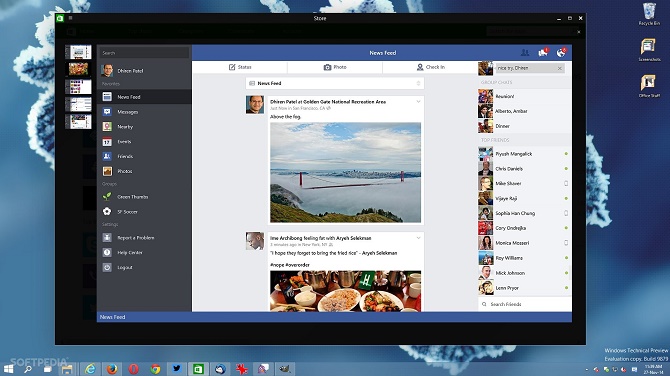The width and height of the screenshot is (670, 376).
Task: Open Messages from the sidebar
Action: pyautogui.click(x=144, y=112)
